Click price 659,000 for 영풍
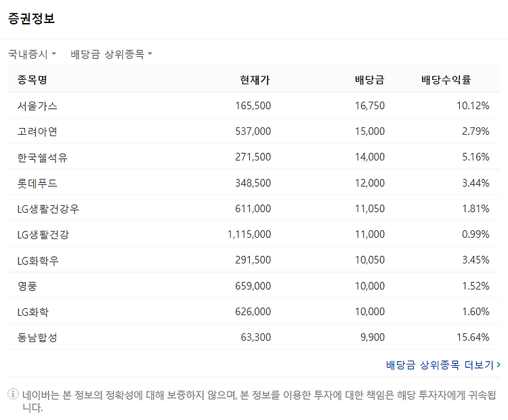The height and width of the screenshot is (420, 508). pos(253,286)
